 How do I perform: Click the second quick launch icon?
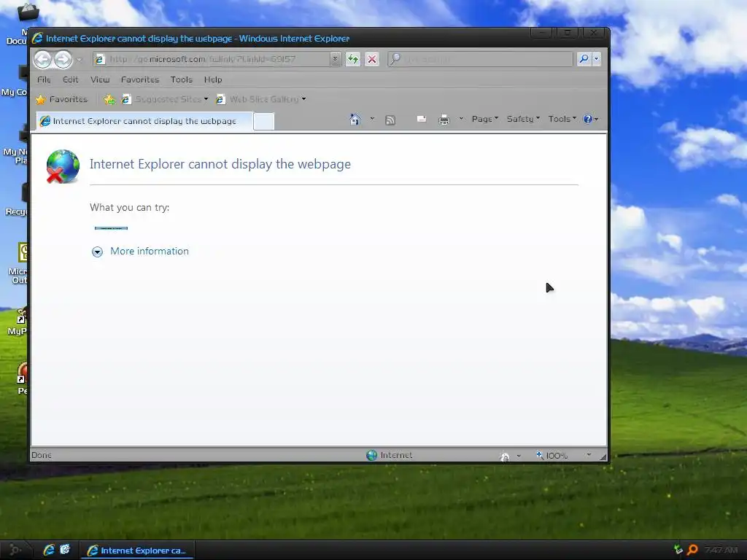[x=65, y=550]
